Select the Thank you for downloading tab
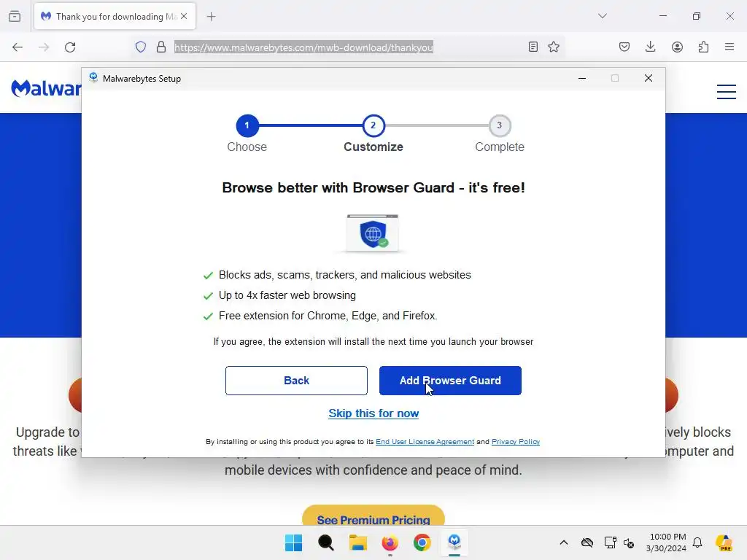This screenshot has width=747, height=560. [x=115, y=16]
